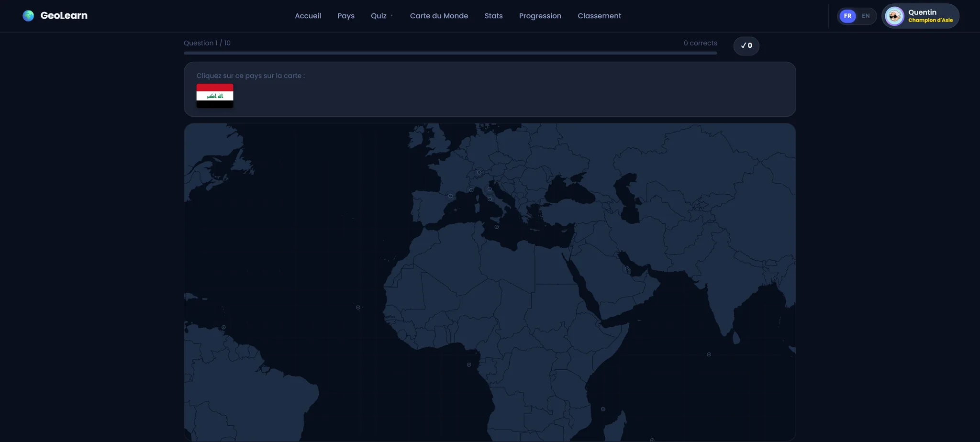Click the Comoros marker near Madagascar
The height and width of the screenshot is (442, 980).
(603, 409)
